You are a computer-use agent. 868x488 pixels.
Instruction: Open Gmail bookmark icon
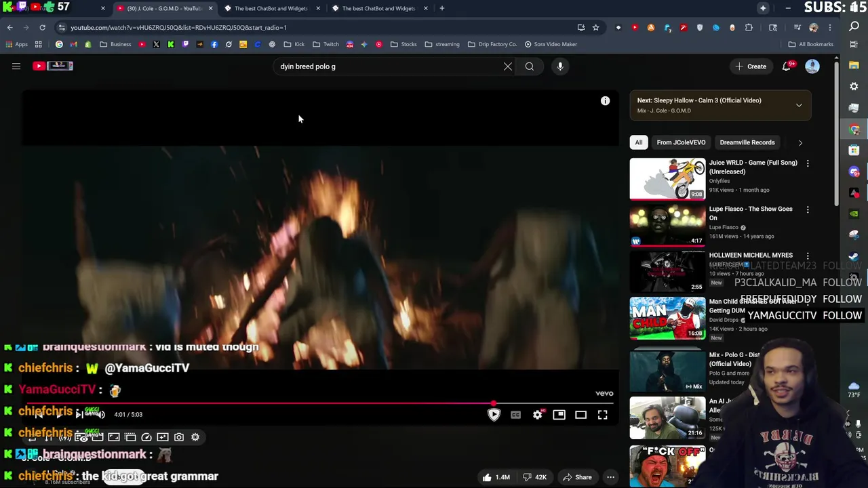point(73,44)
